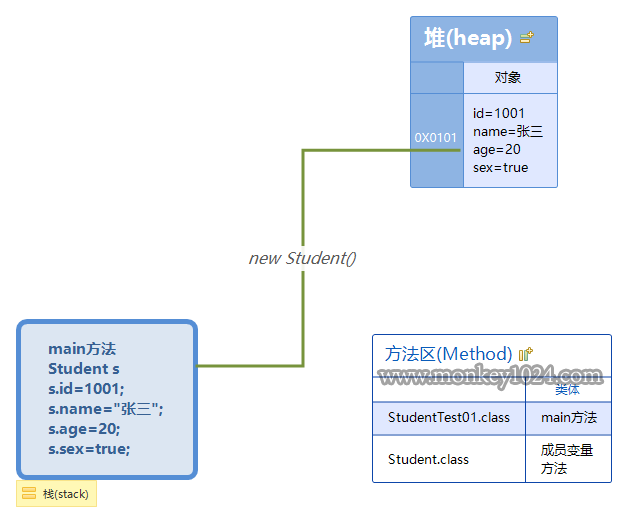This screenshot has width=627, height=523.
Task: Click the 类体 column header
Action: click(x=567, y=389)
